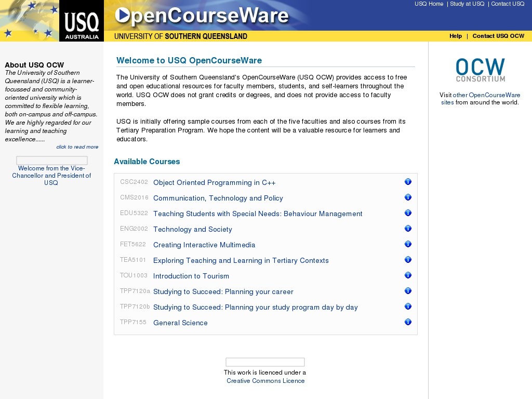Click the Creative Commons licence image placeholder
532x399 pixels.
265,362
